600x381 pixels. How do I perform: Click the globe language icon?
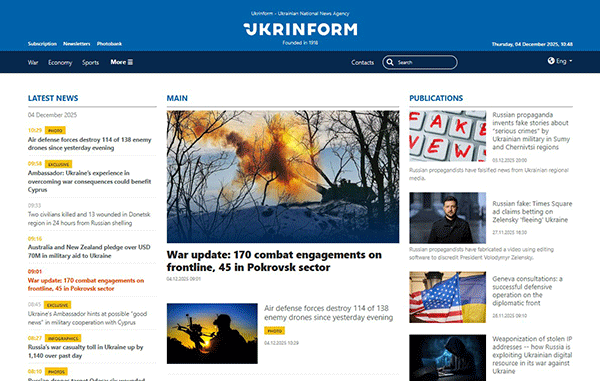click(551, 61)
